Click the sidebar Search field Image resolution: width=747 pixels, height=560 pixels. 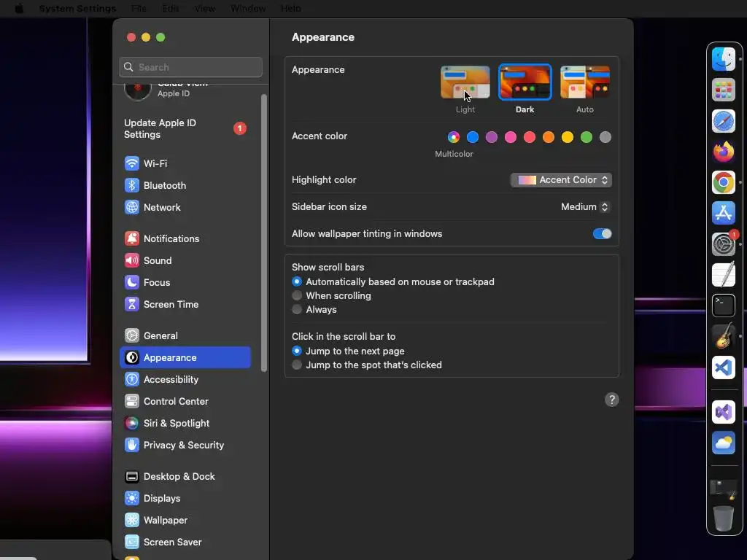point(190,67)
